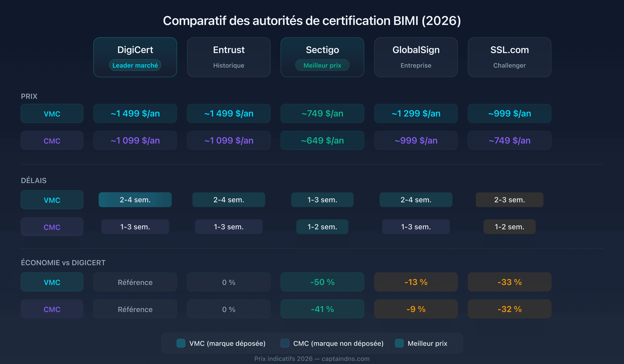The image size is (624, 364).
Task: Click the 'PRIX' section heading
Action: [x=29, y=96]
